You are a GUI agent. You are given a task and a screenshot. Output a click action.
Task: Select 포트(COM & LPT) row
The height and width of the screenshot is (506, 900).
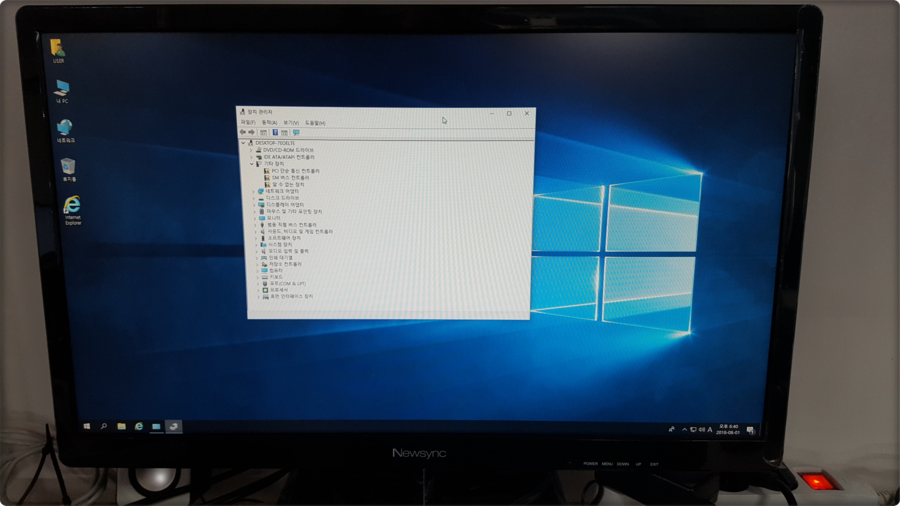pyautogui.click(x=284, y=283)
